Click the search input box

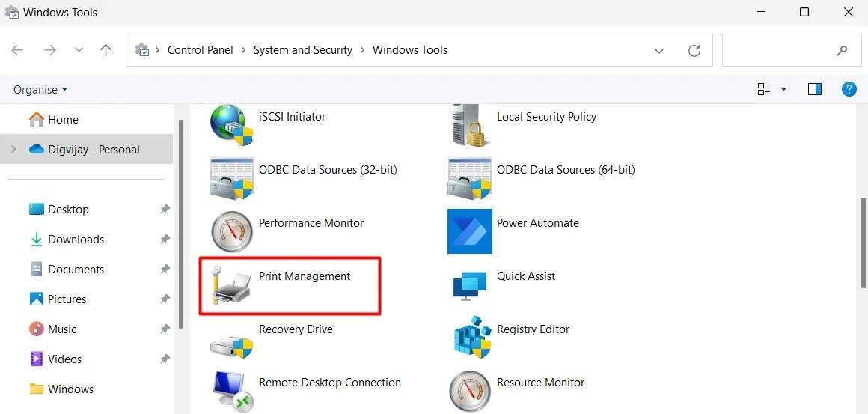(x=790, y=50)
